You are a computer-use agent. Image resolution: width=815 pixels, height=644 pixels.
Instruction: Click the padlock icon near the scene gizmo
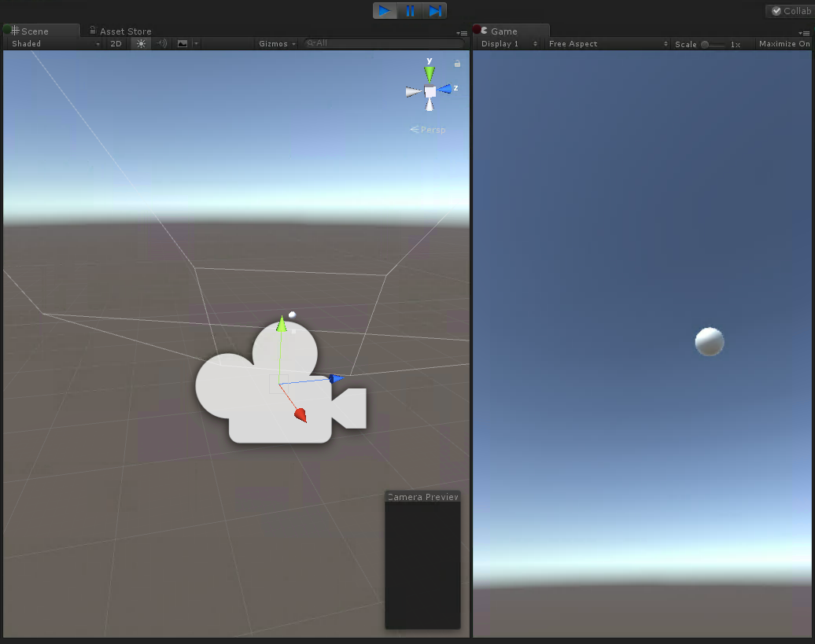[x=457, y=64]
